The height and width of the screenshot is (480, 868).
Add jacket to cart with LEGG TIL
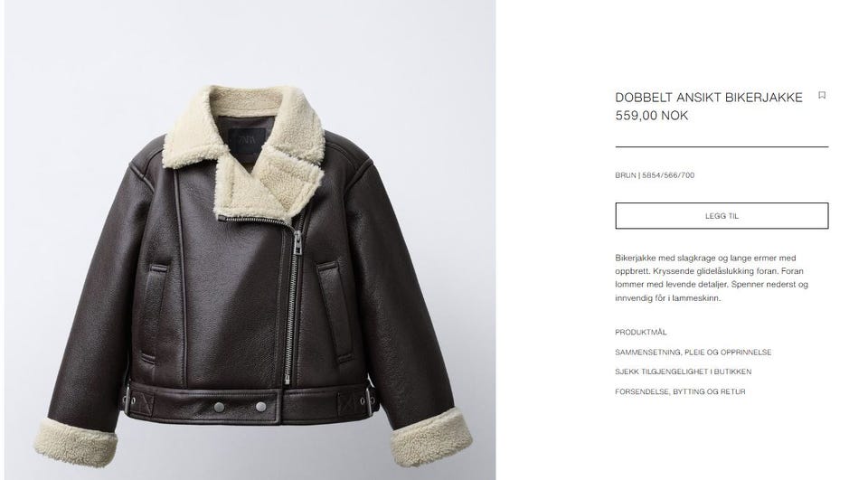tap(722, 216)
